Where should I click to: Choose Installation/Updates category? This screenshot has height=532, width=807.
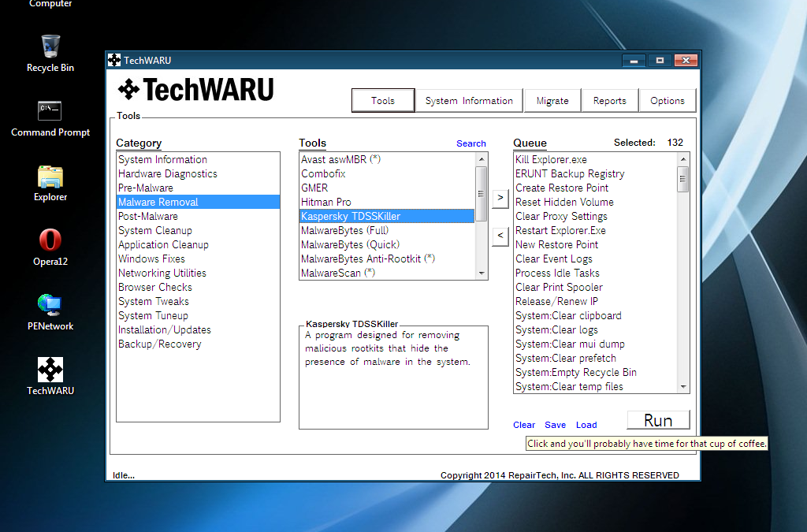[x=198, y=329]
